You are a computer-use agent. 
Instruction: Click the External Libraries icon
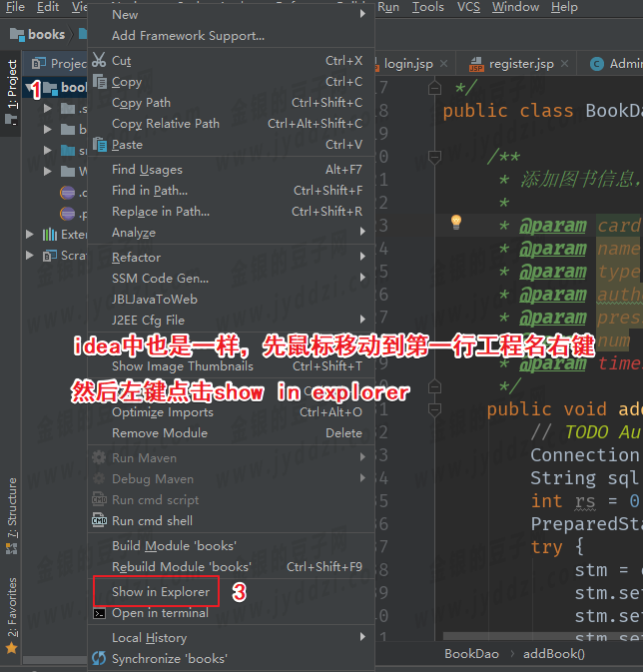point(50,235)
